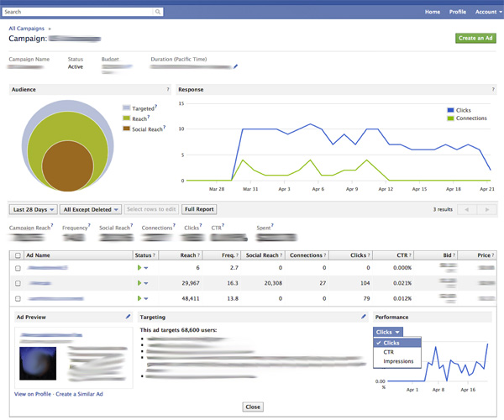Go to next results page arrow
Viewport: 504px width, 420px height.
pos(487,209)
